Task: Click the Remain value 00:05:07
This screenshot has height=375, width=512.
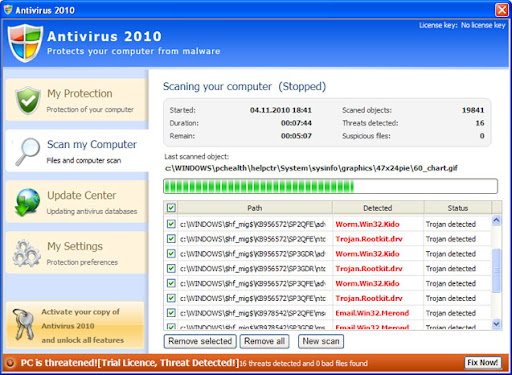Action: (x=296, y=136)
